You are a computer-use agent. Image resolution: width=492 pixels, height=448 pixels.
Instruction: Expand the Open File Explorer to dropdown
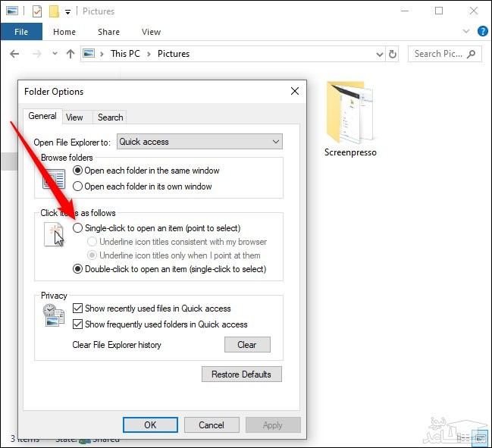276,142
